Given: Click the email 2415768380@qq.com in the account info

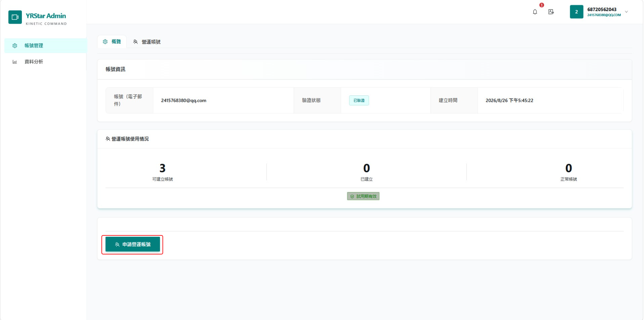Looking at the screenshot, I should point(184,101).
